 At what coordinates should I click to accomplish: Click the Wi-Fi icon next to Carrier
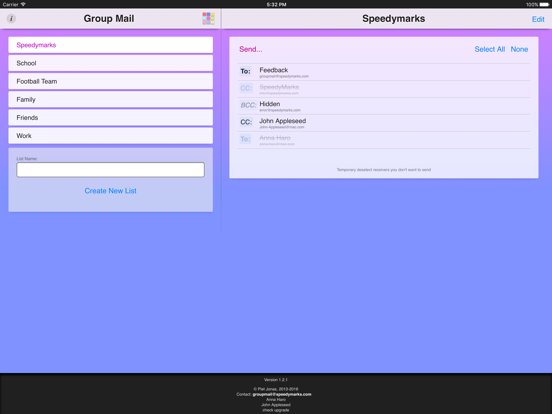tap(23, 4)
